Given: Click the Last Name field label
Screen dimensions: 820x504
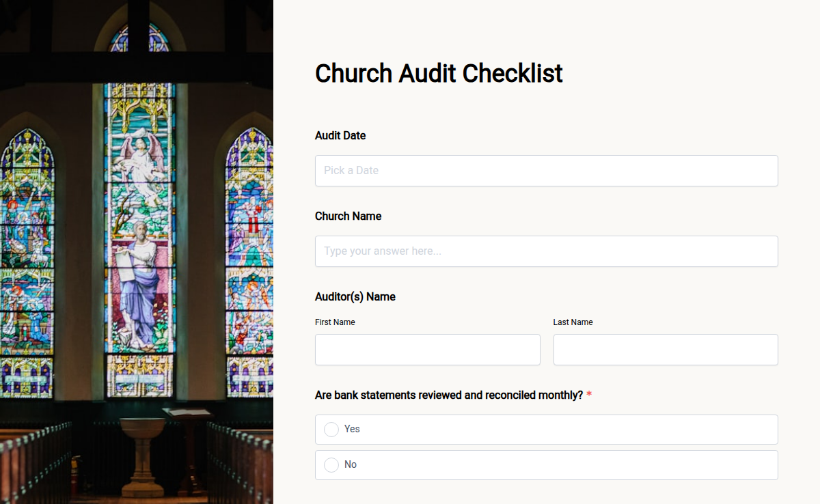Looking at the screenshot, I should [x=573, y=322].
